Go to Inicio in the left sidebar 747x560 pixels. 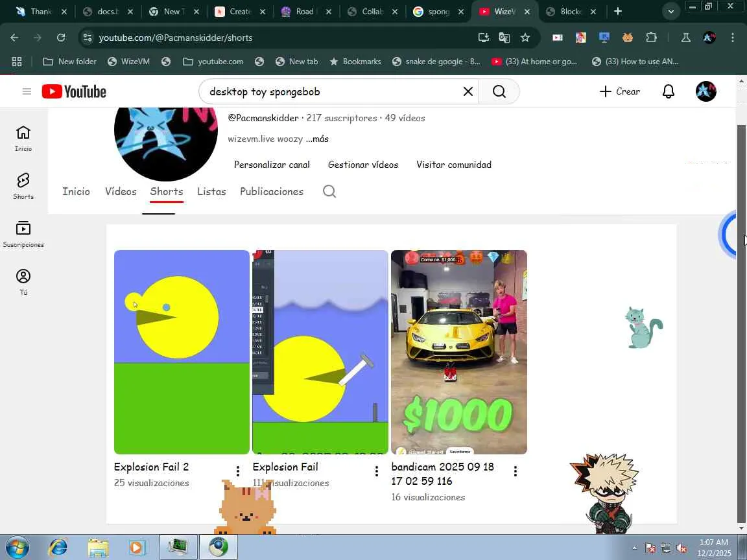pyautogui.click(x=23, y=139)
